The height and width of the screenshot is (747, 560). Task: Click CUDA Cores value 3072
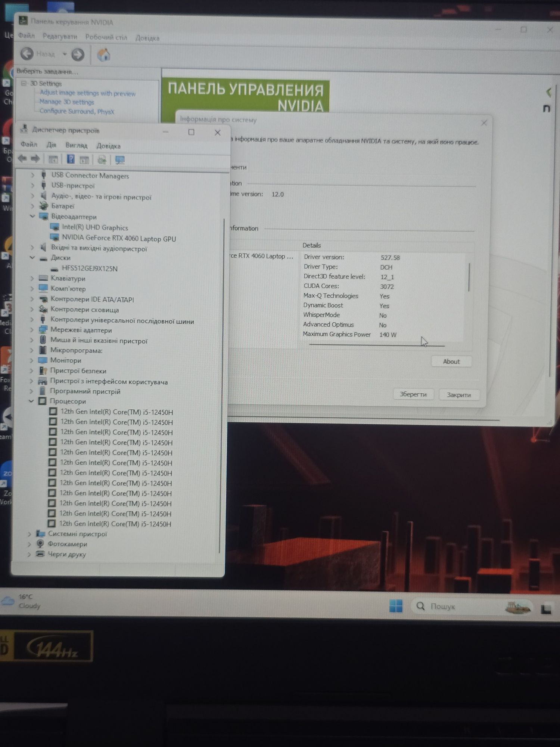coord(387,286)
